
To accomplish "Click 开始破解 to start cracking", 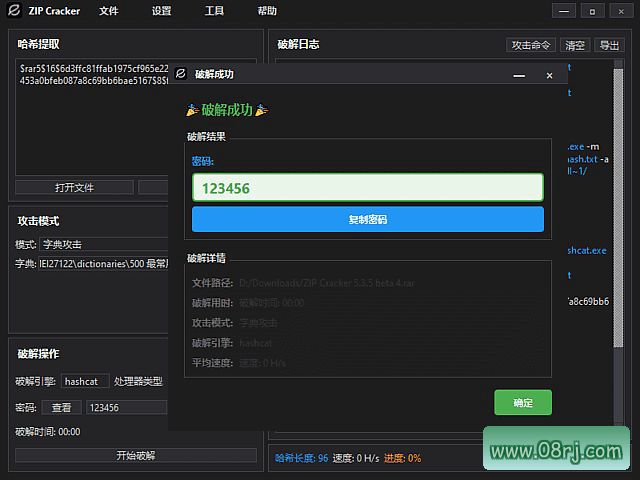I will click(x=136, y=455).
